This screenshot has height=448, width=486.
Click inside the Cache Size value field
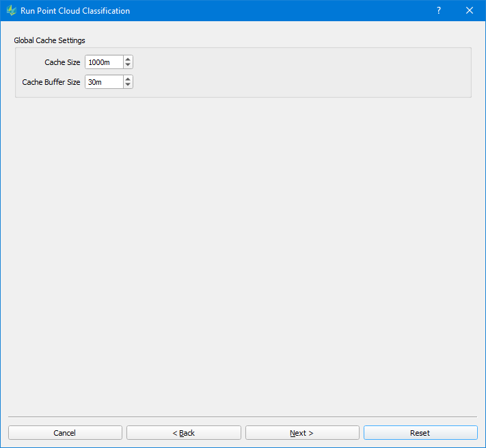(104, 62)
